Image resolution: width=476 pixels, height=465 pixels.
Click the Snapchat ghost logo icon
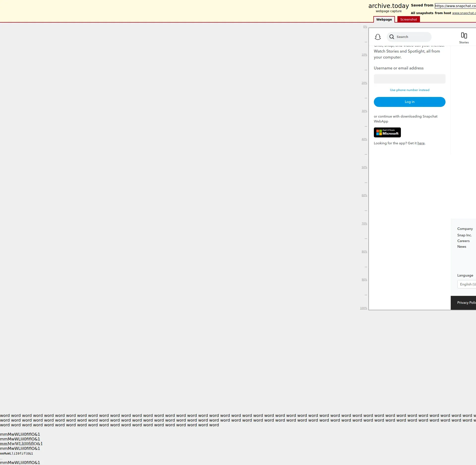[x=378, y=37]
